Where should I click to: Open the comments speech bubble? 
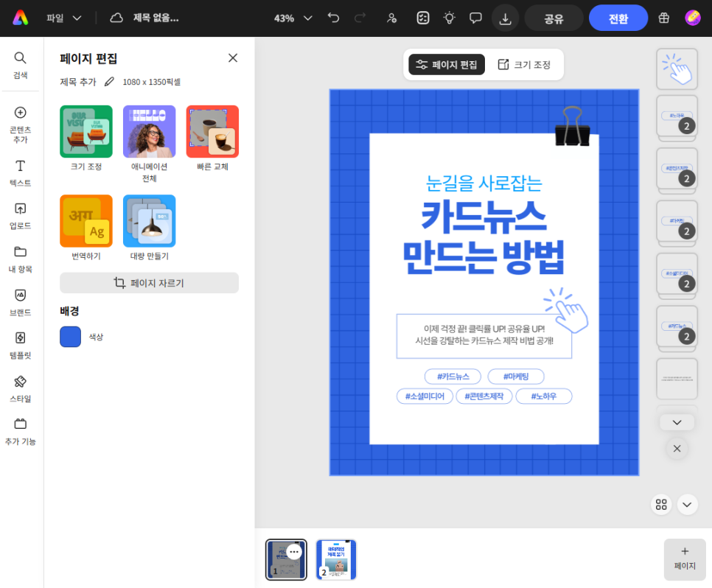point(475,18)
